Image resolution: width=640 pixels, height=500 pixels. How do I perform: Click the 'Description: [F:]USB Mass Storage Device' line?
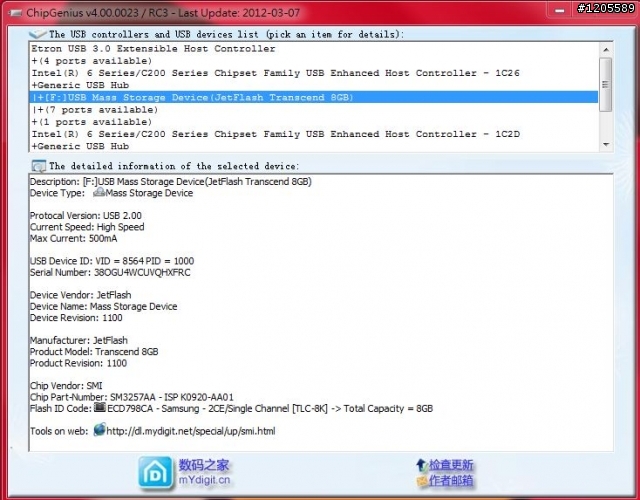(x=171, y=182)
